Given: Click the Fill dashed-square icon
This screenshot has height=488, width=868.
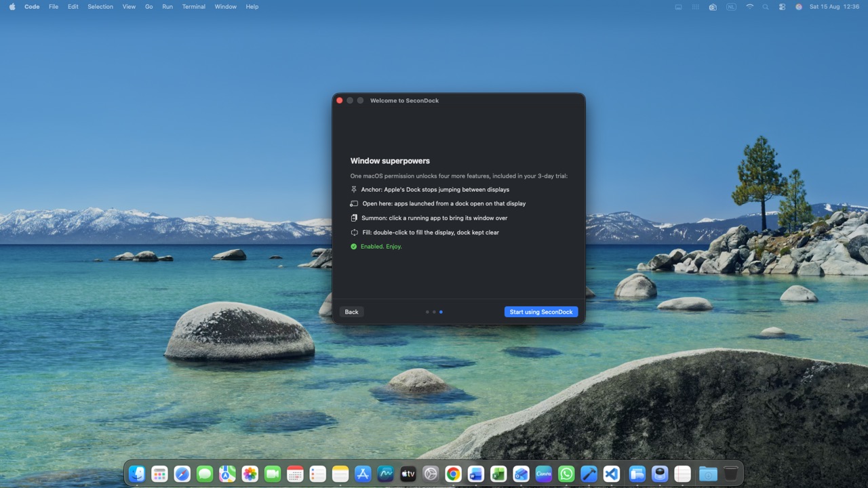Looking at the screenshot, I should (x=353, y=232).
